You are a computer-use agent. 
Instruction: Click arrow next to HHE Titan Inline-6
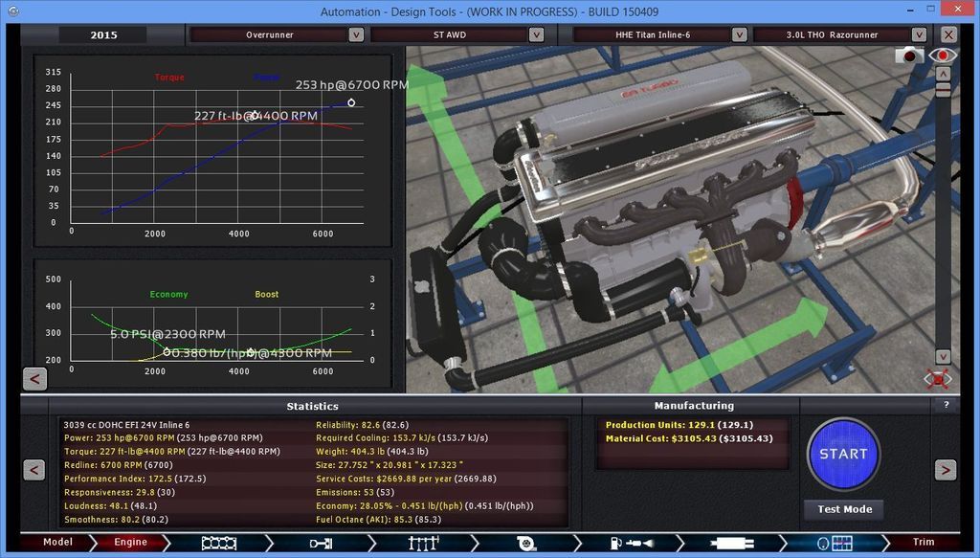coord(740,35)
